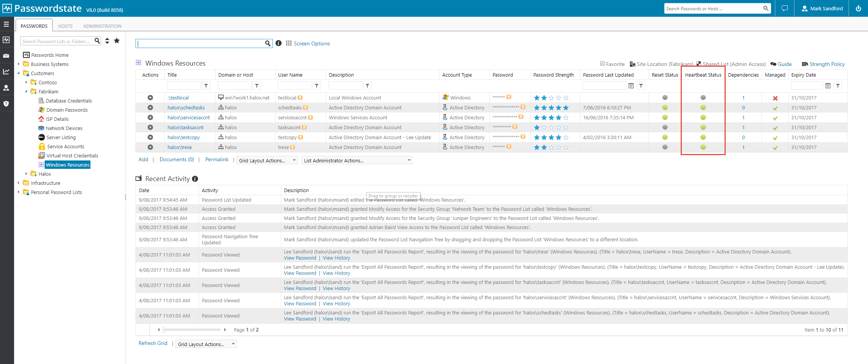The image size is (868, 364).
Task: Tick the Favorite checkbox
Action: pos(602,63)
